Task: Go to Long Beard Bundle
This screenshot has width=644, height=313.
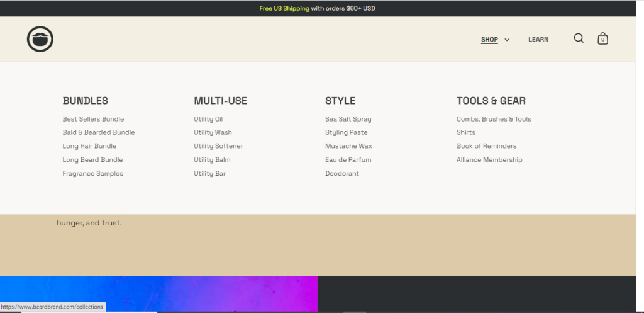Action: (x=93, y=159)
